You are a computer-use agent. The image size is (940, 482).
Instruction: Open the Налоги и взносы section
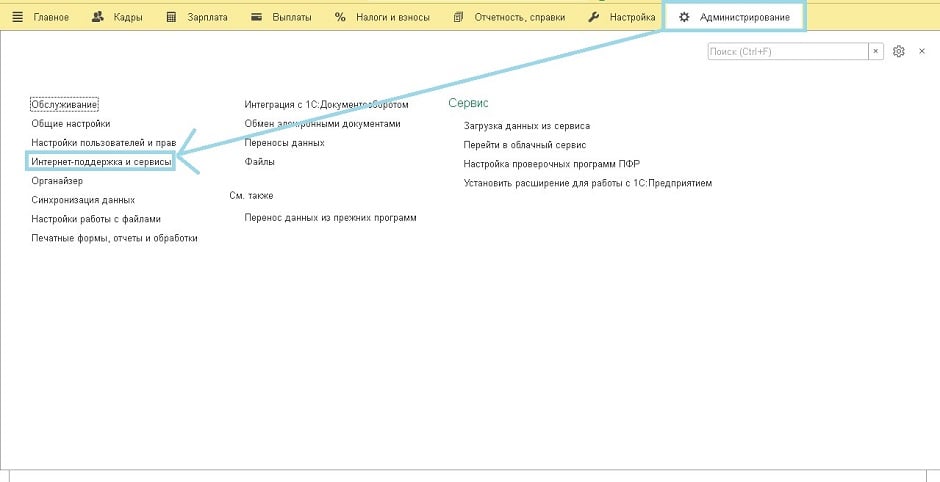393,17
